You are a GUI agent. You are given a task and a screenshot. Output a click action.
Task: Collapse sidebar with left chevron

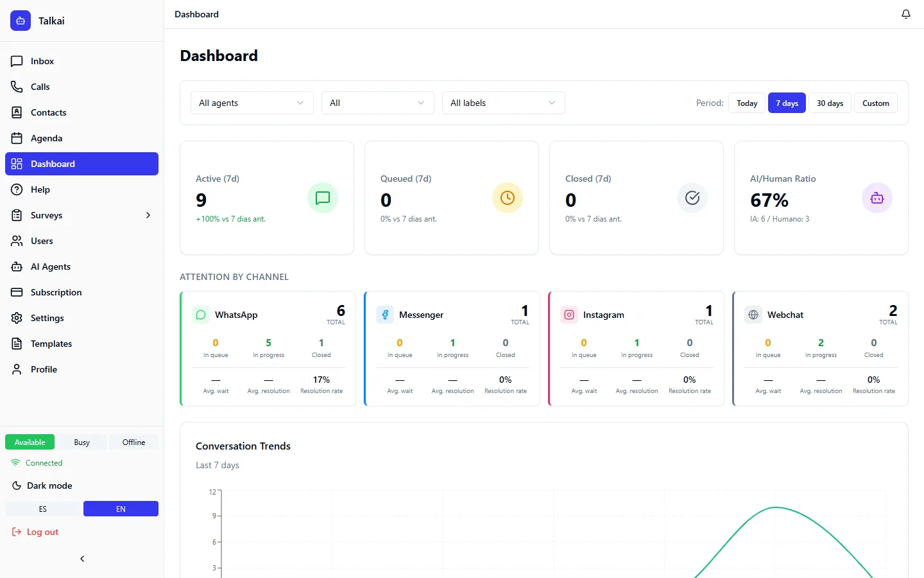click(x=82, y=559)
